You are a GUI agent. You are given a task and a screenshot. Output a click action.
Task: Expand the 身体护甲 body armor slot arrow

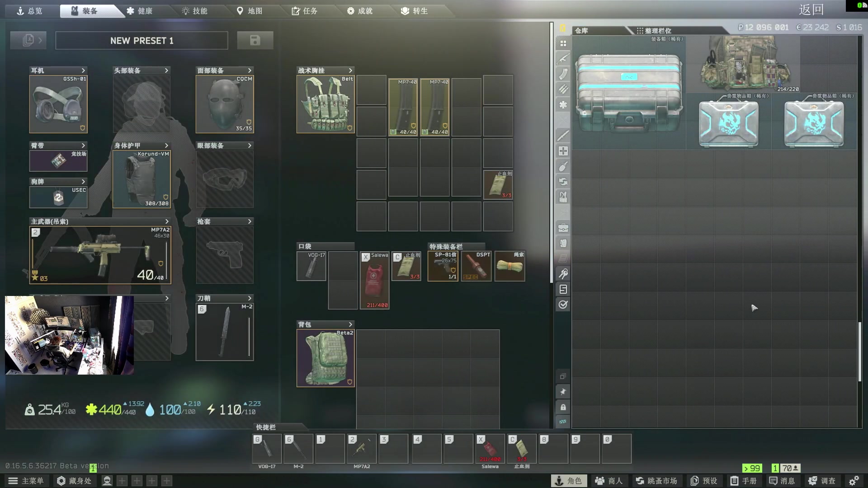tap(166, 145)
